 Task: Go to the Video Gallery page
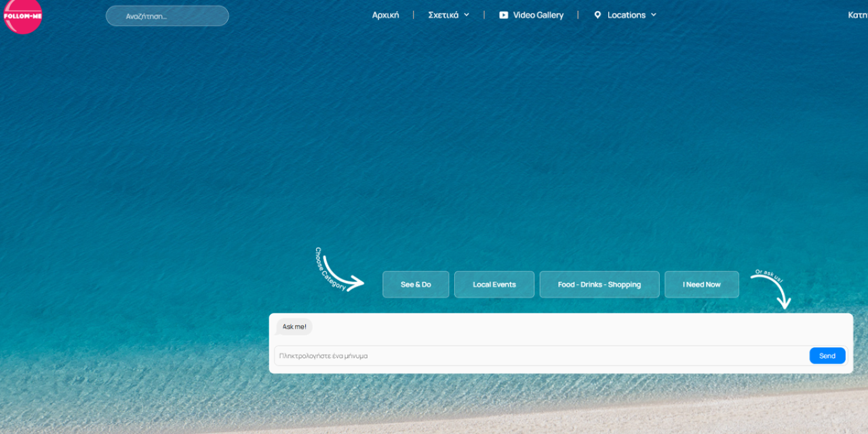coord(538,15)
